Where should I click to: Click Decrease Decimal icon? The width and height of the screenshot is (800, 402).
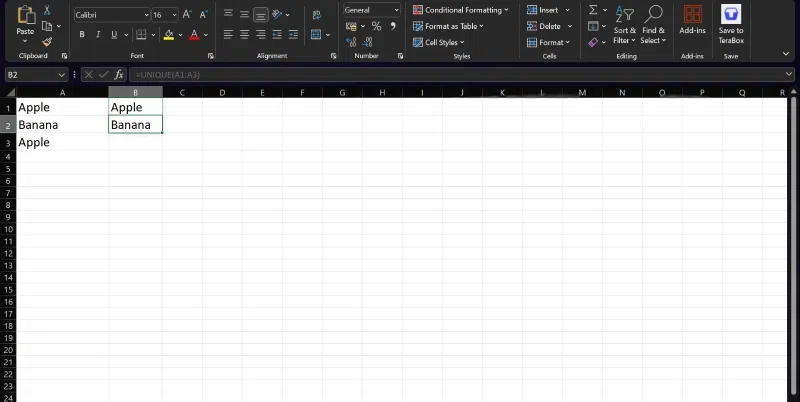367,42
